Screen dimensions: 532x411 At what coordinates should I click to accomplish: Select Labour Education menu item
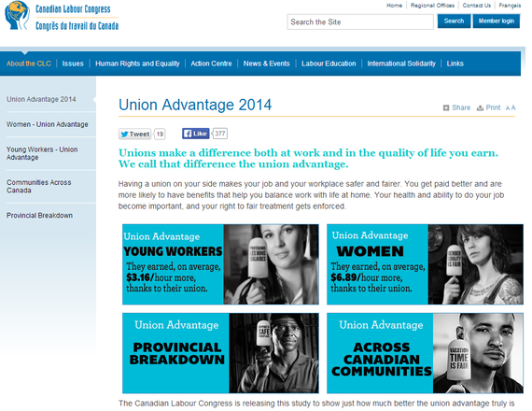click(329, 64)
